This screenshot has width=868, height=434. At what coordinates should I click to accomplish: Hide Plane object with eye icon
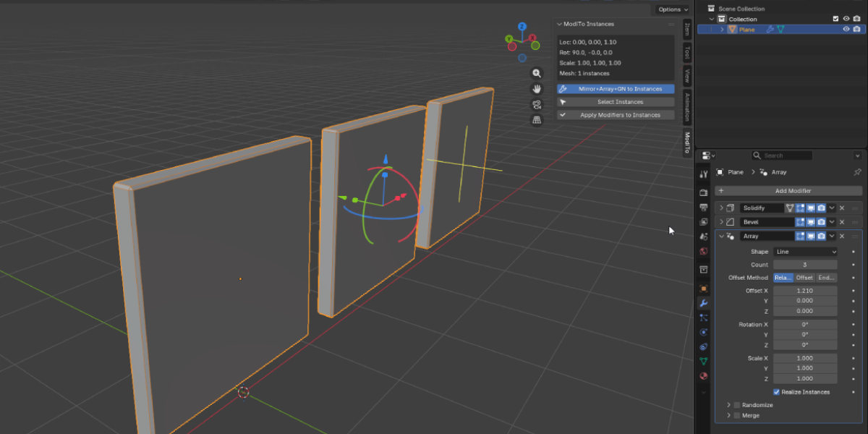846,30
